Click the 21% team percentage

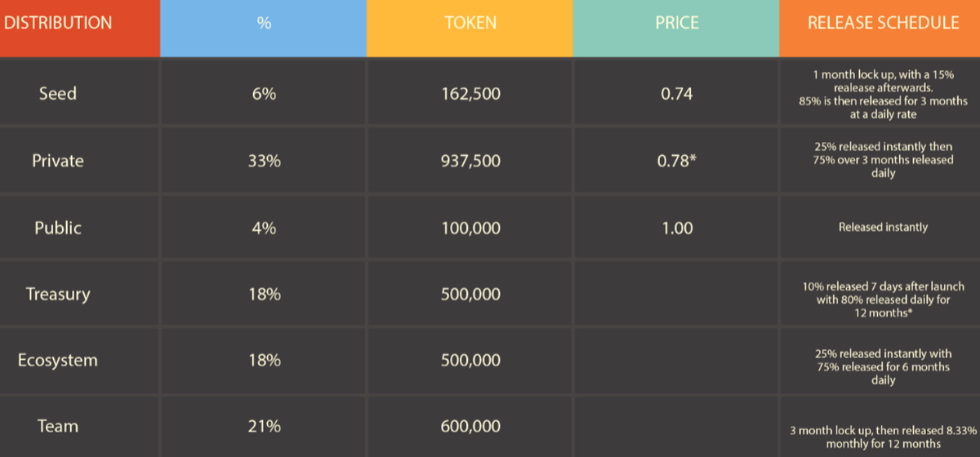[x=264, y=427]
